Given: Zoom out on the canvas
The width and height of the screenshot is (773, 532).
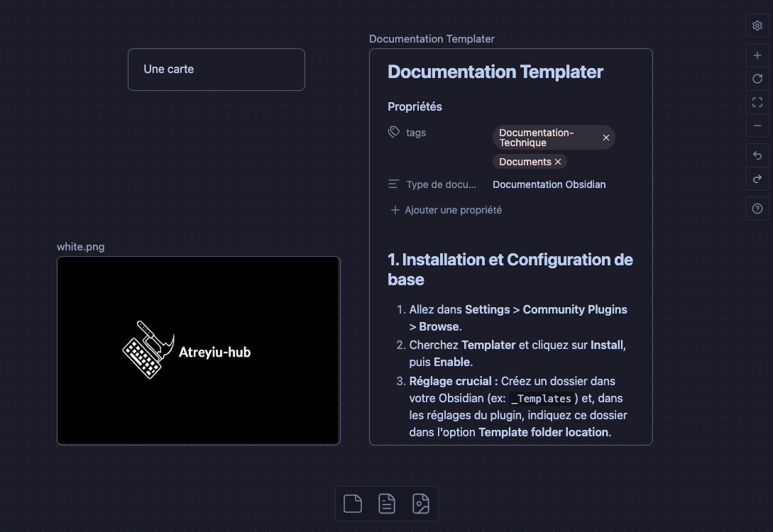Looking at the screenshot, I should click(757, 126).
